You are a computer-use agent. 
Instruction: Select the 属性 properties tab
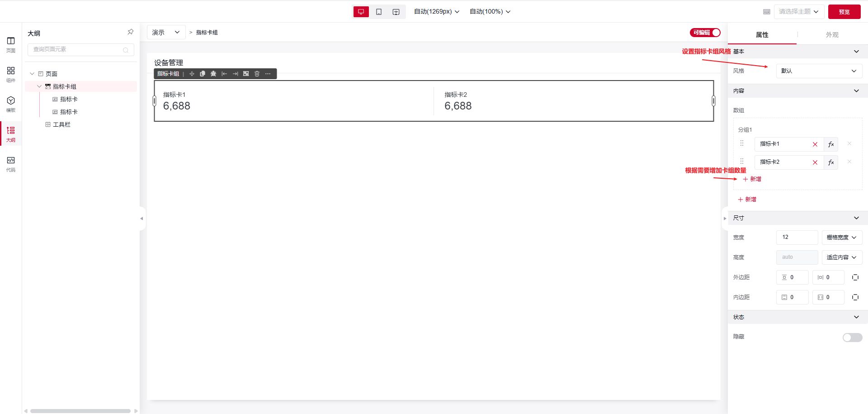pyautogui.click(x=762, y=35)
